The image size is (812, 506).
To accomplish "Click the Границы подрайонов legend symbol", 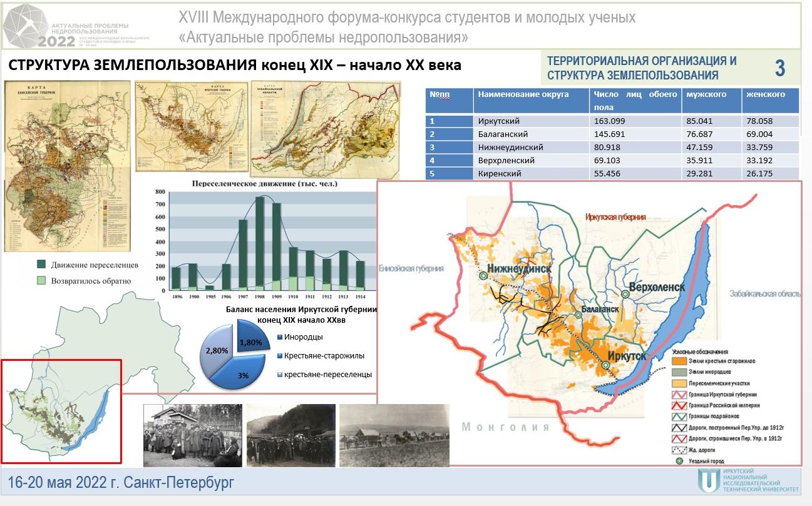I will coord(679,417).
